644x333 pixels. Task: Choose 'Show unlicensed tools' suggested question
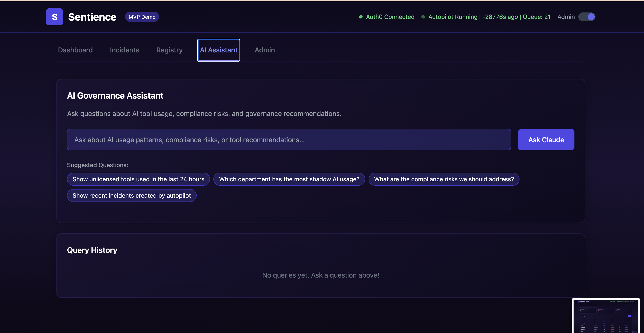(x=138, y=179)
